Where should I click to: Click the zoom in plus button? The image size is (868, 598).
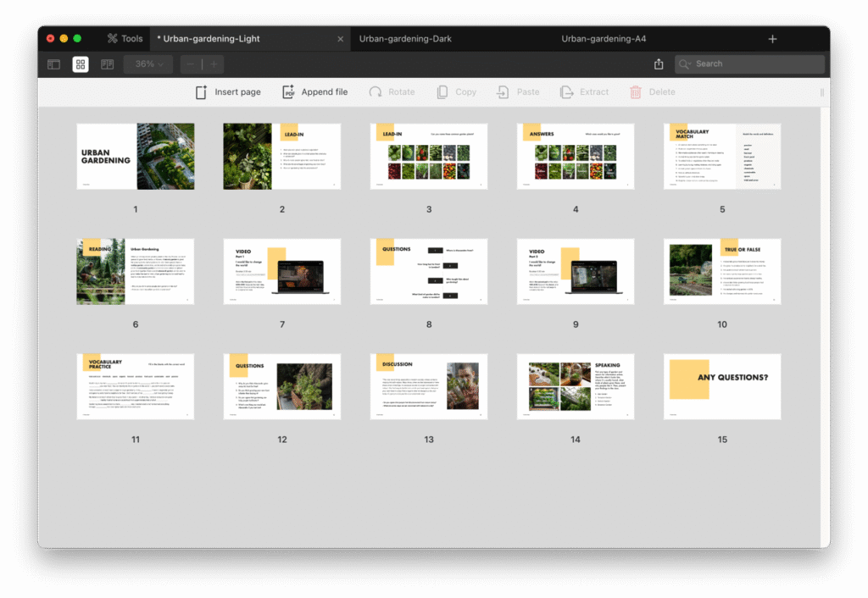(214, 64)
